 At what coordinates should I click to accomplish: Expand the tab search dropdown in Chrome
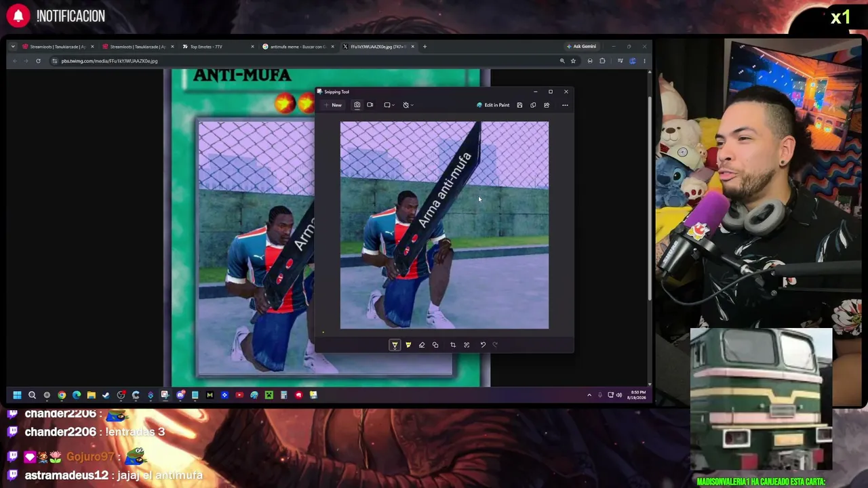click(13, 47)
